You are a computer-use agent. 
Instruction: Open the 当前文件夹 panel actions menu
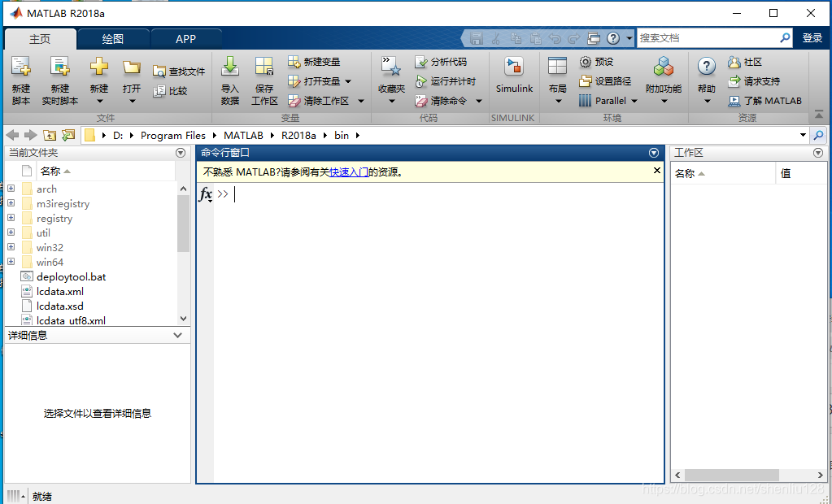tap(181, 153)
